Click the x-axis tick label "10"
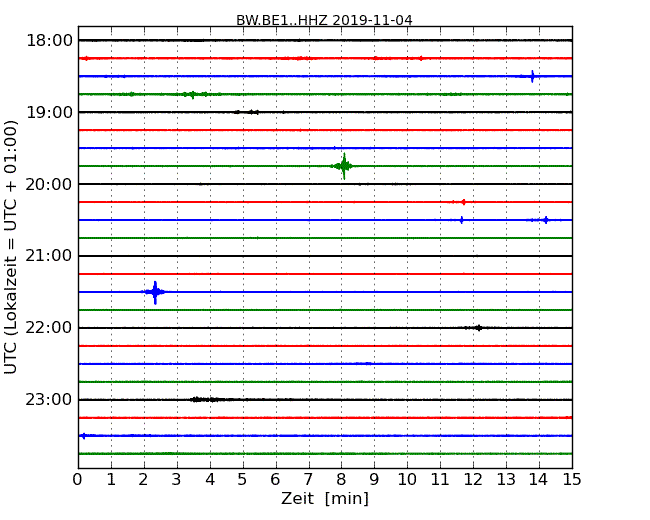650x520 pixels. [x=407, y=480]
